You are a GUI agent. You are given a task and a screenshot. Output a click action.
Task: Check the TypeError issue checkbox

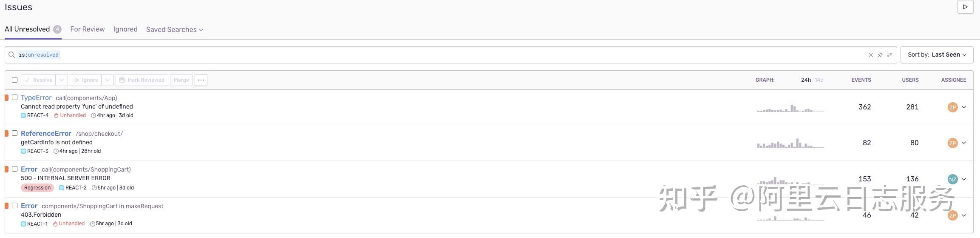coord(15,97)
